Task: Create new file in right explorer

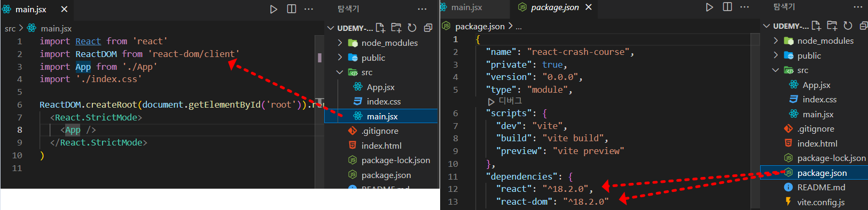Action: [x=816, y=26]
